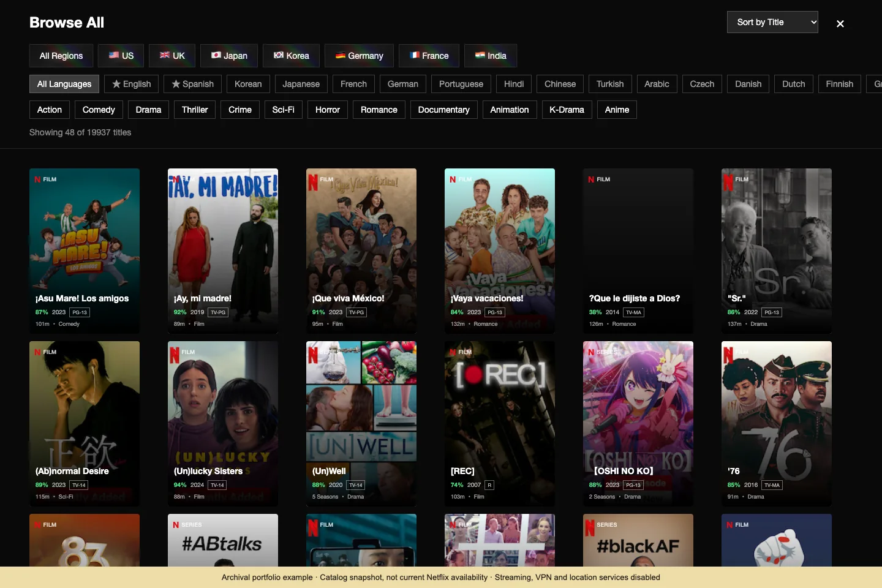Filter by France region
882x588 pixels.
coord(429,56)
